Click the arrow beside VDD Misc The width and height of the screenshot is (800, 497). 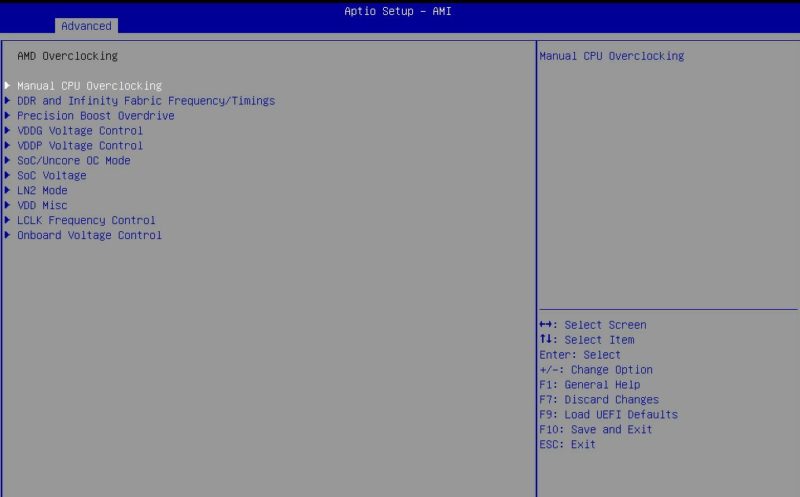(8, 205)
